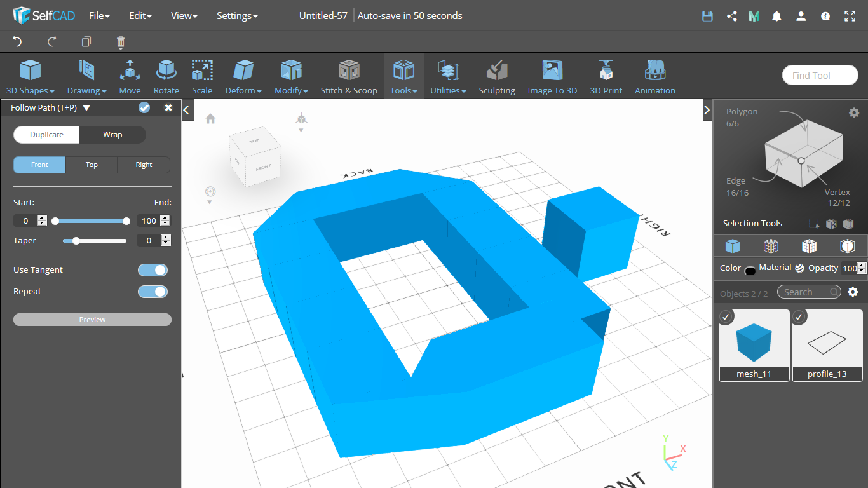The width and height of the screenshot is (868, 488).
Task: Open selection settings gear icon
Action: [854, 112]
